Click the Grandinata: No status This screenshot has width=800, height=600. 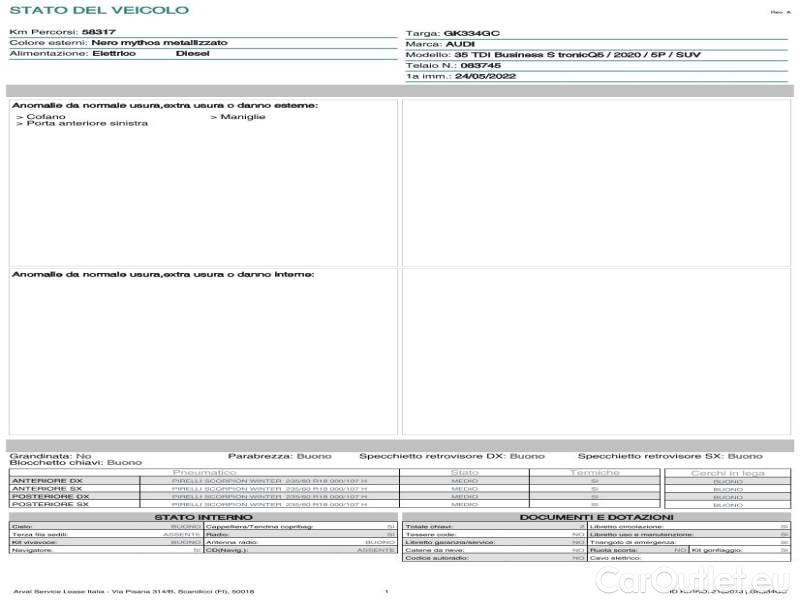(50, 456)
